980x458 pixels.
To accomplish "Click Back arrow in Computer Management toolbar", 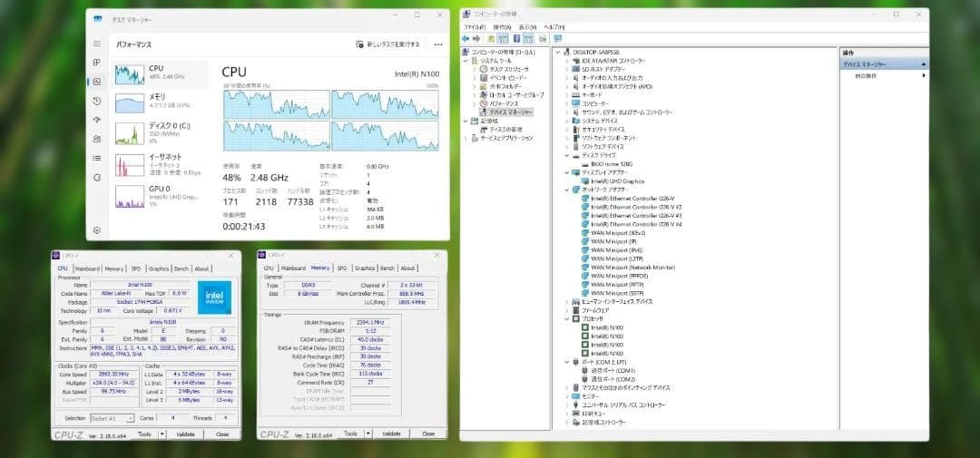I will click(467, 39).
